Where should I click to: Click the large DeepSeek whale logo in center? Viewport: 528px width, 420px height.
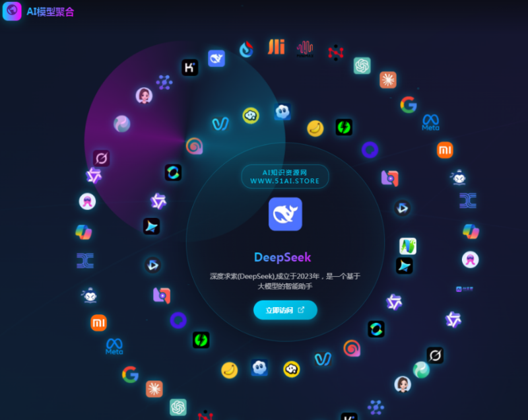[285, 214]
